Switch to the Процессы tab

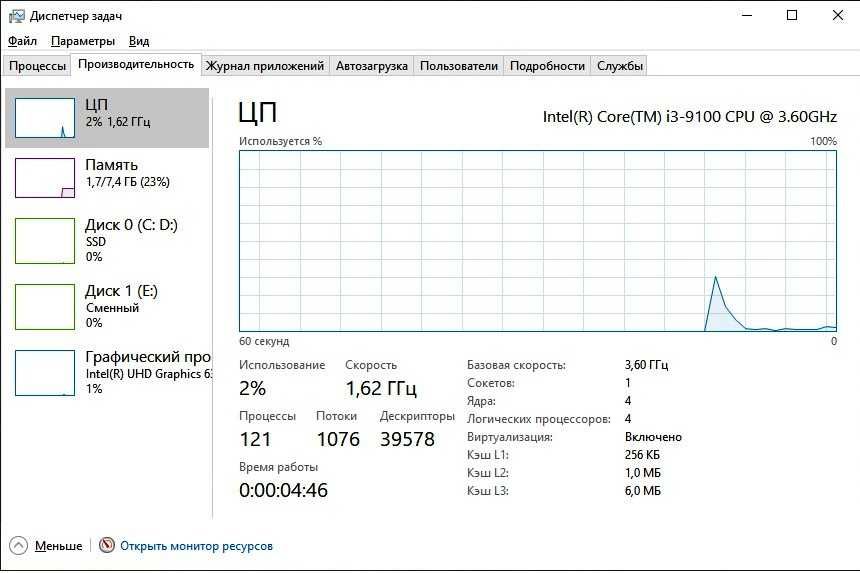(x=37, y=66)
